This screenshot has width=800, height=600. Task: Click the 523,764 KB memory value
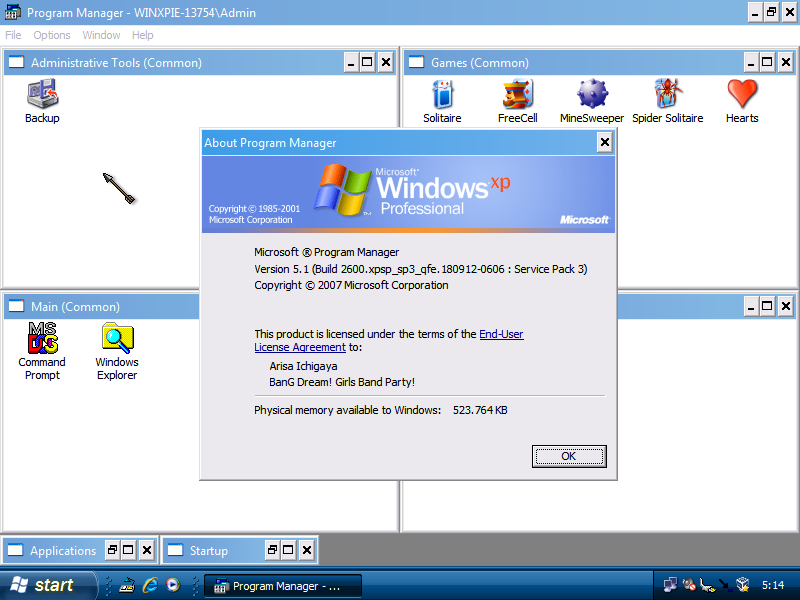click(x=480, y=410)
